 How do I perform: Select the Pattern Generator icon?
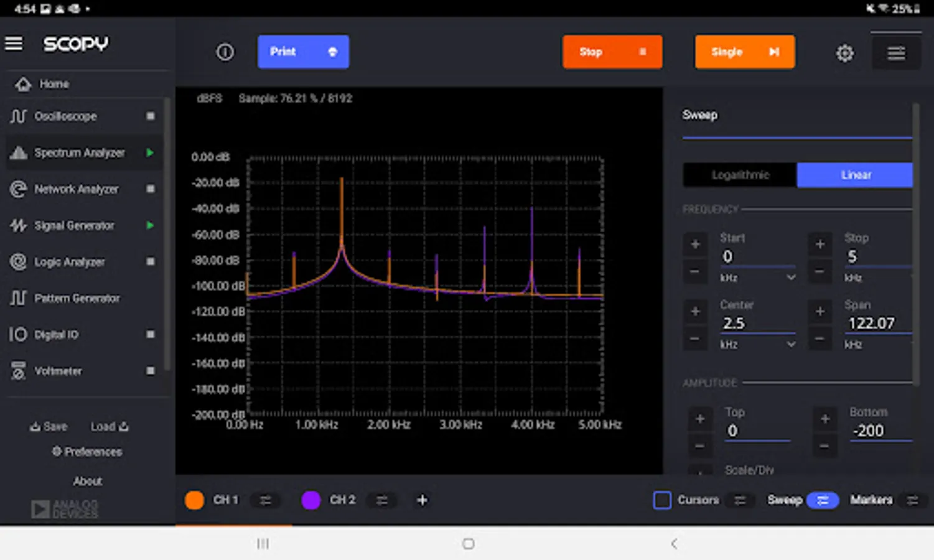pos(18,298)
